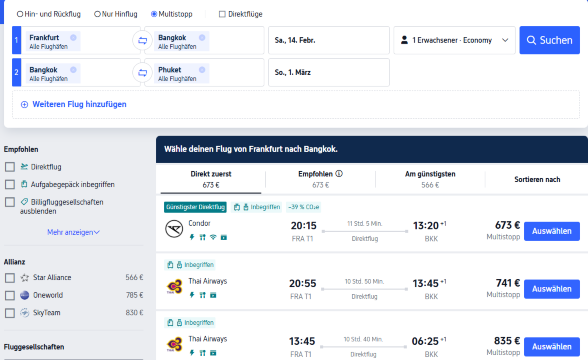The height and width of the screenshot is (360, 588).
Task: Click Condor flight entertainment amenity icon
Action: click(224, 237)
